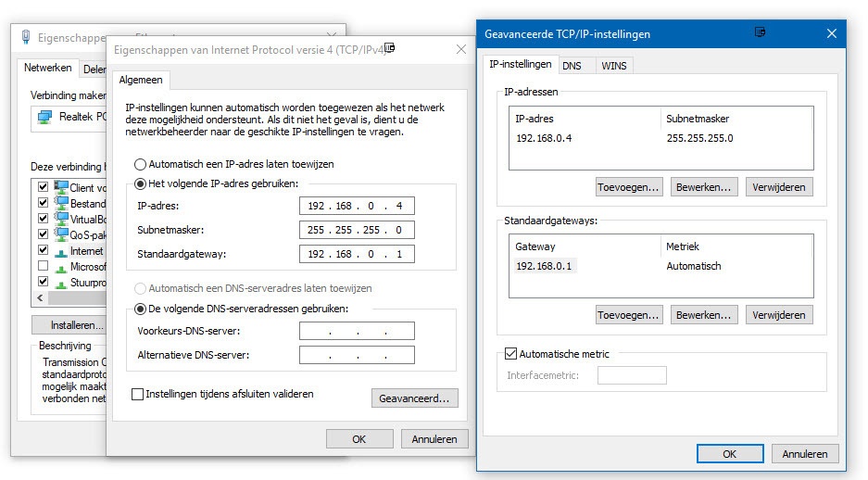Click the Ethernet properties window title icon
Viewport: 868px width, 480px height.
click(x=25, y=37)
